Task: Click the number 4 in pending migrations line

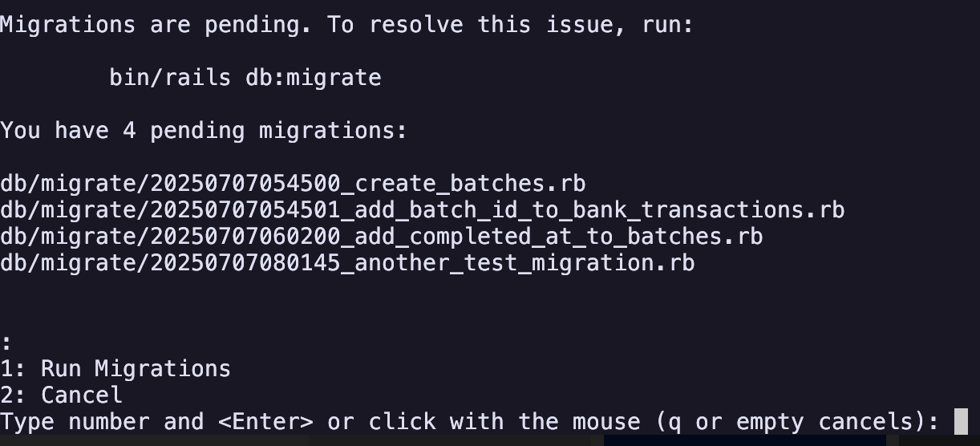Action: 129,131
